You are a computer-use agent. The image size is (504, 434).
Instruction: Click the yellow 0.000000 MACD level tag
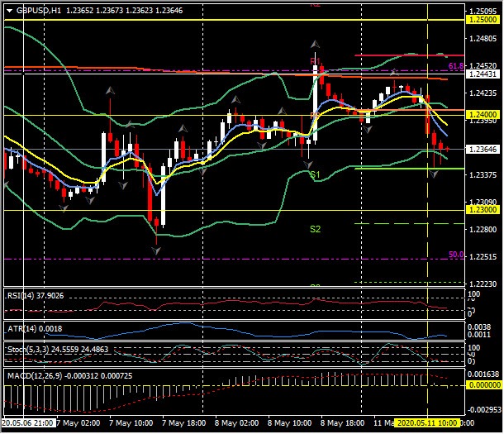coord(483,385)
